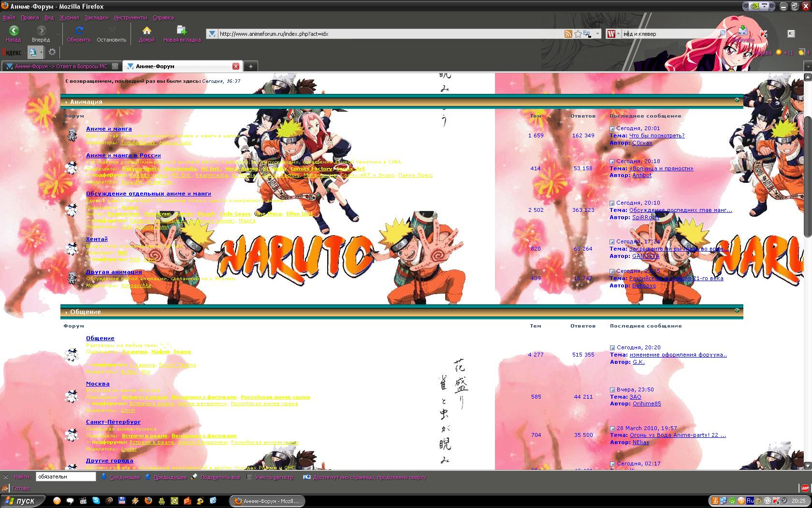Open a new tab with Новая вкладка
812x508 pixels.
tap(182, 34)
